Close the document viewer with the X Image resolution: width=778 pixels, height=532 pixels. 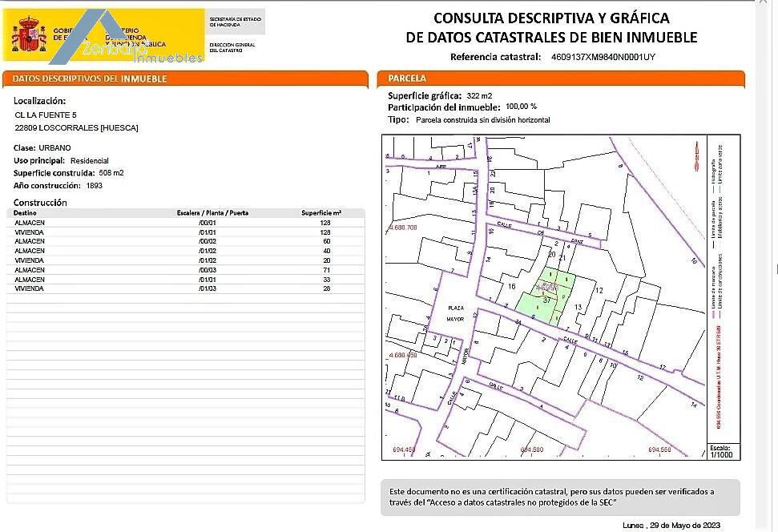[763, 2]
